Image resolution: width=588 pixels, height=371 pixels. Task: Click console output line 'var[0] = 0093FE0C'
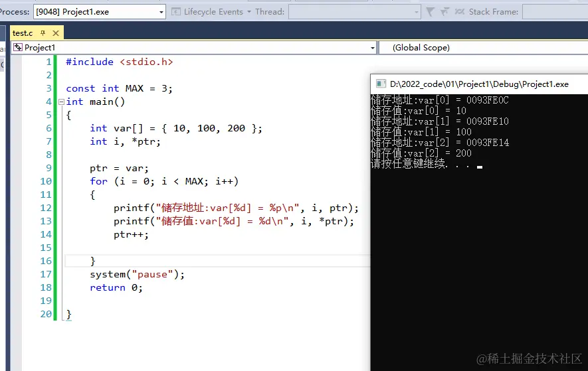439,100
